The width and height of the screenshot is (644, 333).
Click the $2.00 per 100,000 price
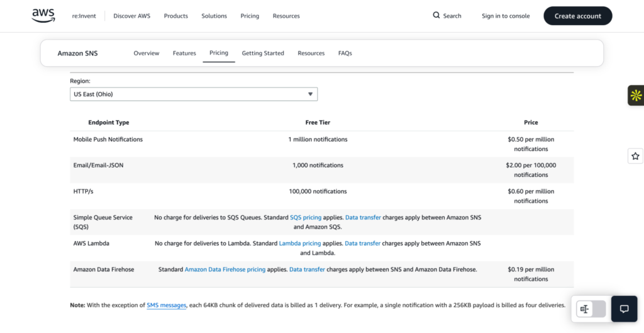(x=531, y=170)
